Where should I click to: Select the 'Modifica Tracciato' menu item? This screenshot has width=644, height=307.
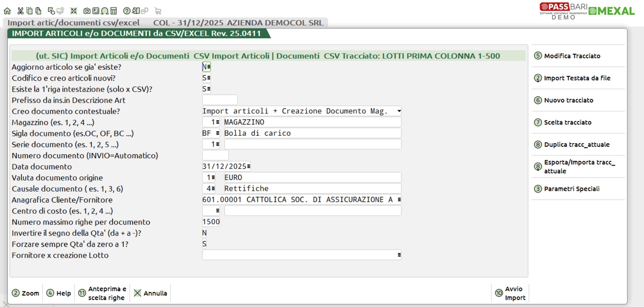(572, 56)
